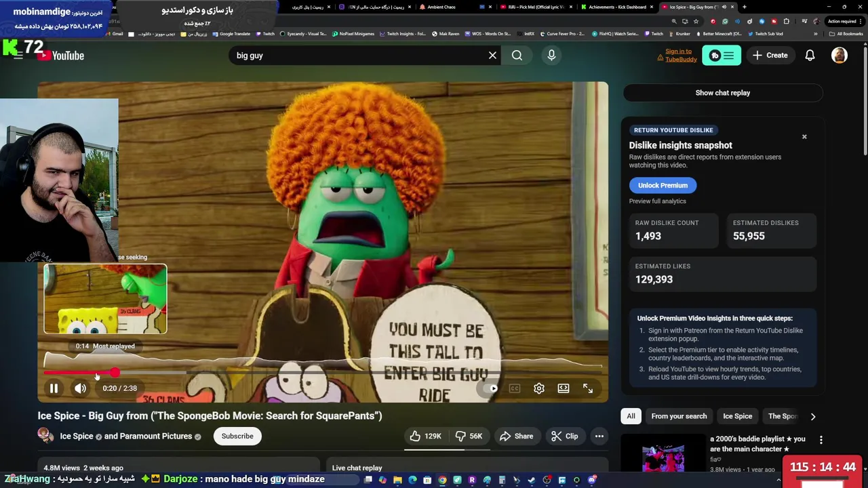Image resolution: width=868 pixels, height=488 pixels.
Task: Open Microsoft Edge on the taskbar
Action: tap(412, 480)
